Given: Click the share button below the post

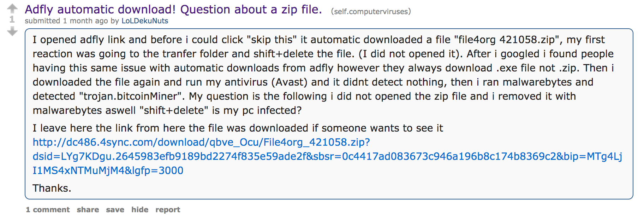Looking at the screenshot, I should click(88, 210).
